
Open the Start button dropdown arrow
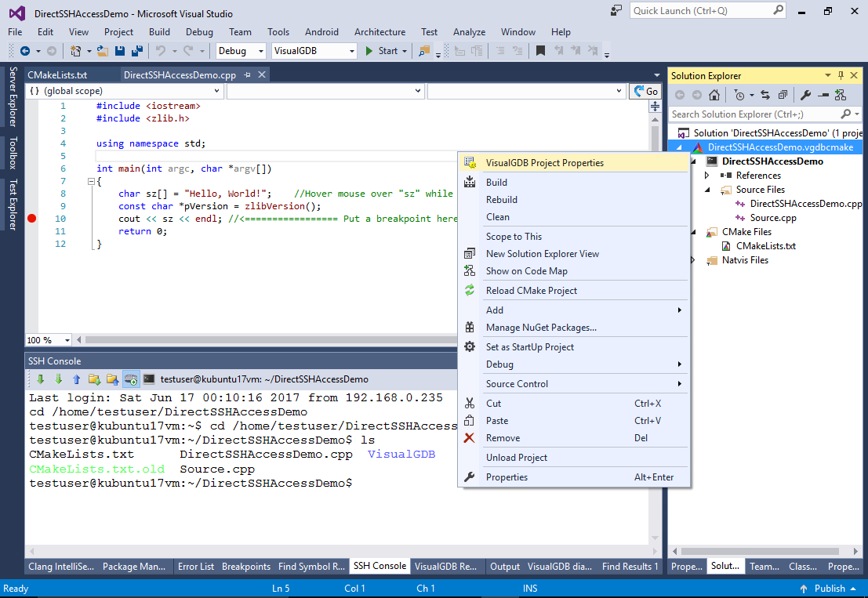[x=405, y=51]
